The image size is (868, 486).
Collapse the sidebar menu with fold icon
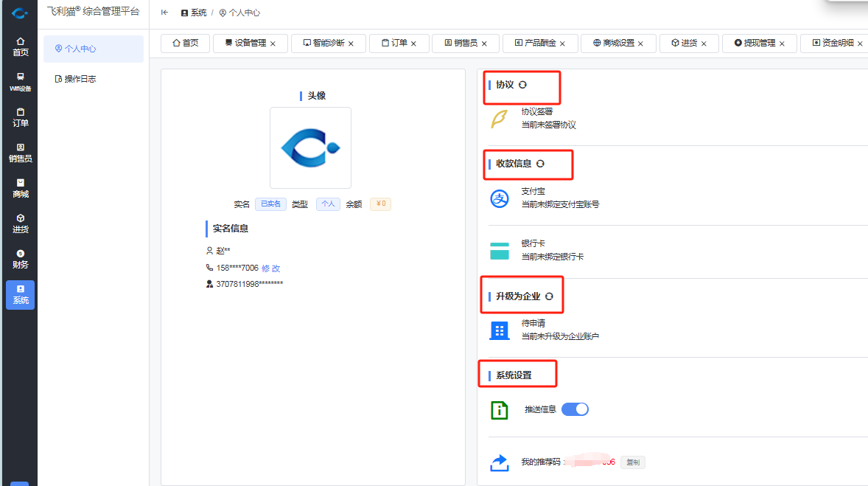(x=164, y=13)
